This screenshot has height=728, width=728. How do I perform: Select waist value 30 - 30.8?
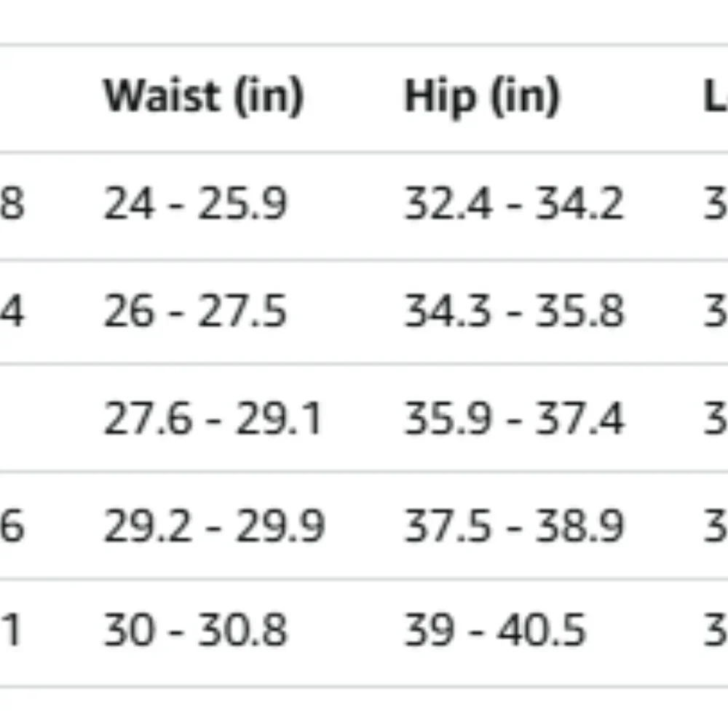click(x=195, y=630)
